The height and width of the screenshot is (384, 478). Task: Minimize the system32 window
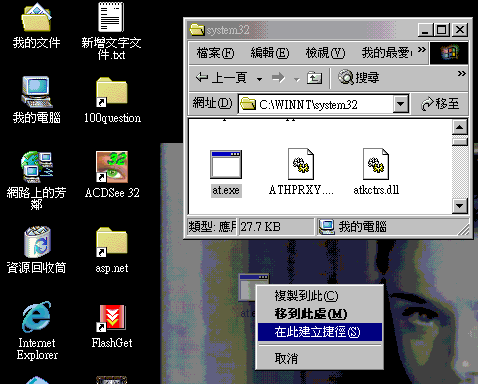tap(425, 30)
